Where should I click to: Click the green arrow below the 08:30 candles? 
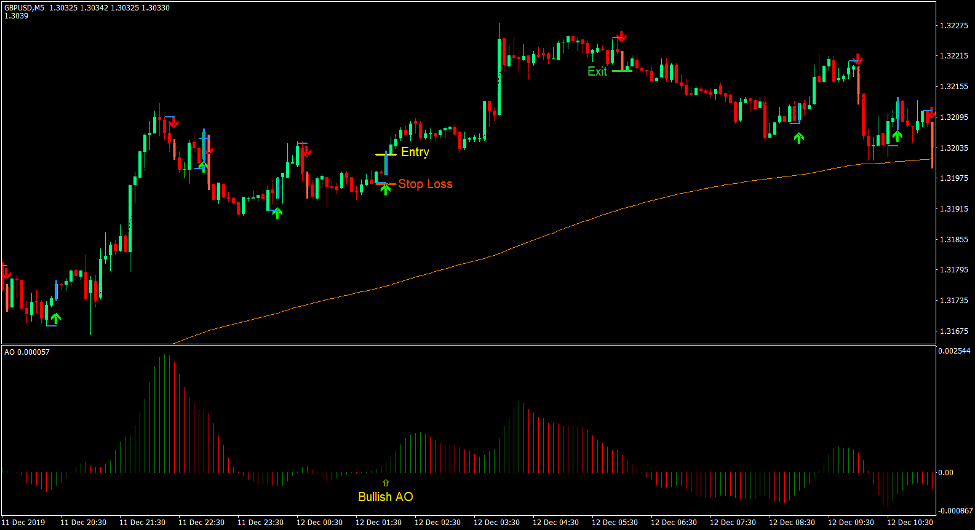(x=798, y=137)
